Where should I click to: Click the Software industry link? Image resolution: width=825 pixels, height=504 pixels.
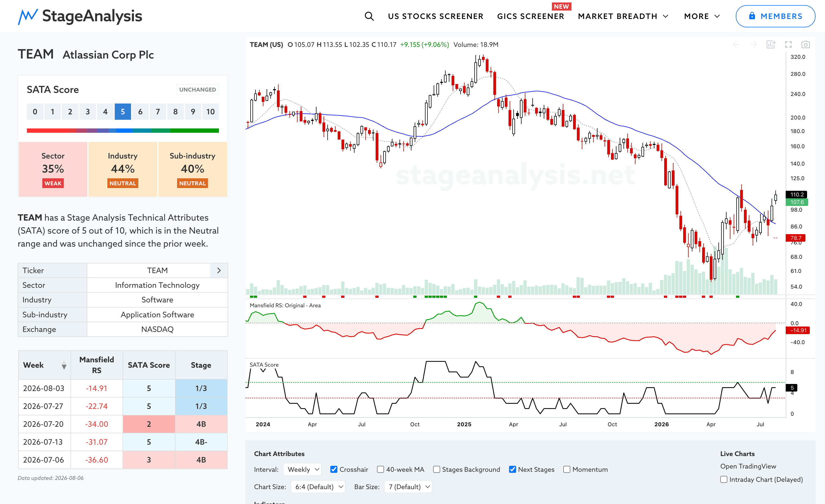[x=157, y=300]
